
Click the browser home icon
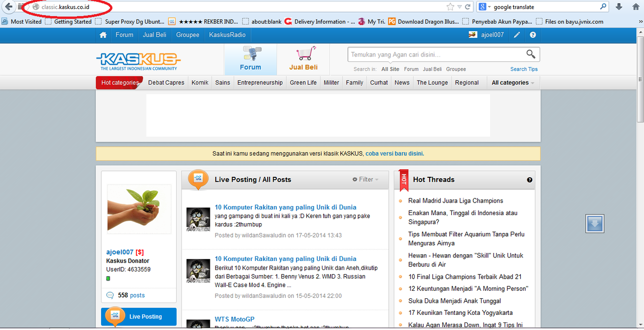[x=636, y=7]
